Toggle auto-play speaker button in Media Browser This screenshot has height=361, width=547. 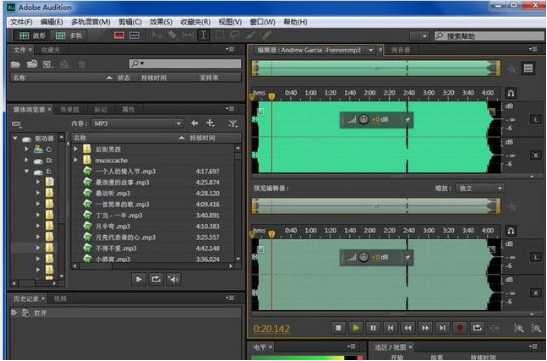point(173,279)
